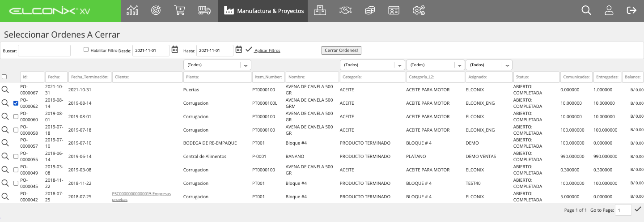
Task: Click the Cliente column filter field
Action: point(147,77)
